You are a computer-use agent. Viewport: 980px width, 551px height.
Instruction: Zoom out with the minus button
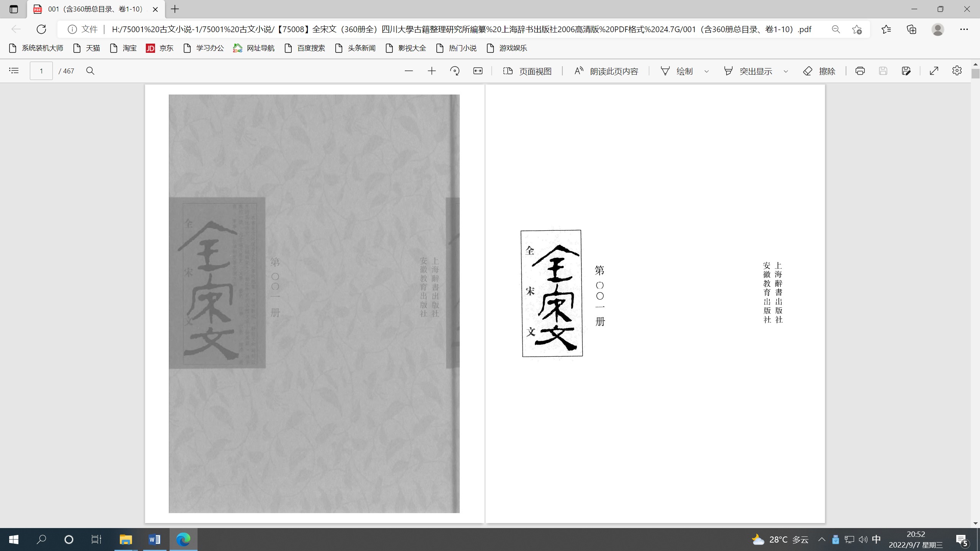[x=409, y=71]
